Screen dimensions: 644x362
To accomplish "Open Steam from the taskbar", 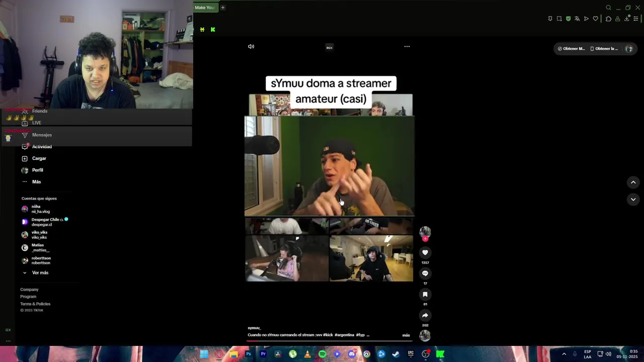I will [x=396, y=354].
